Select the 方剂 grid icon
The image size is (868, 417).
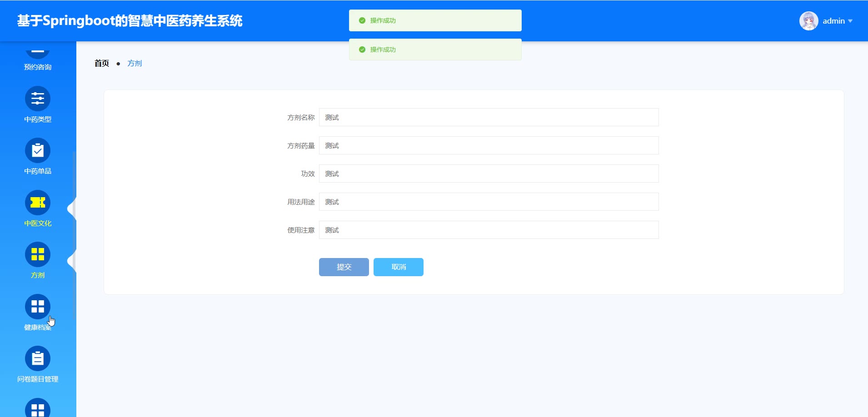38,254
